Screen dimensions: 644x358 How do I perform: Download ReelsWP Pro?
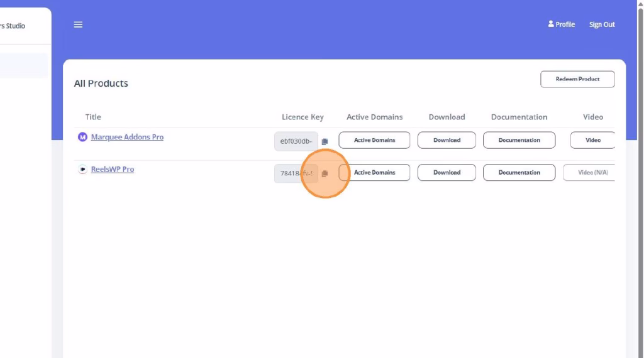tap(447, 173)
